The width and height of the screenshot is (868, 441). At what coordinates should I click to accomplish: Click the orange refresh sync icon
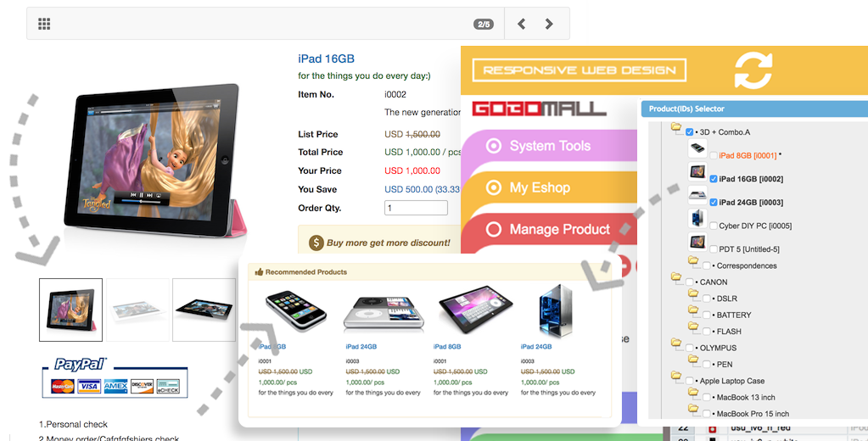(x=753, y=70)
